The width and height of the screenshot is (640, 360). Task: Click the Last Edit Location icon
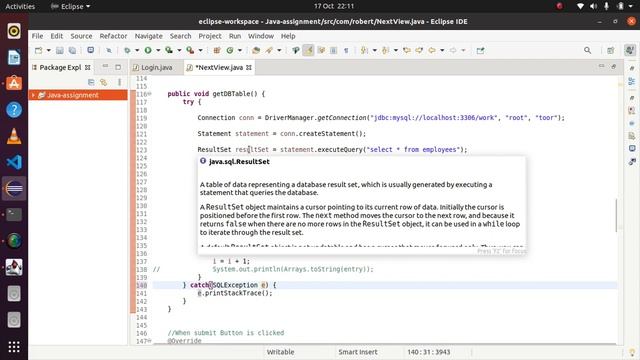point(407,50)
